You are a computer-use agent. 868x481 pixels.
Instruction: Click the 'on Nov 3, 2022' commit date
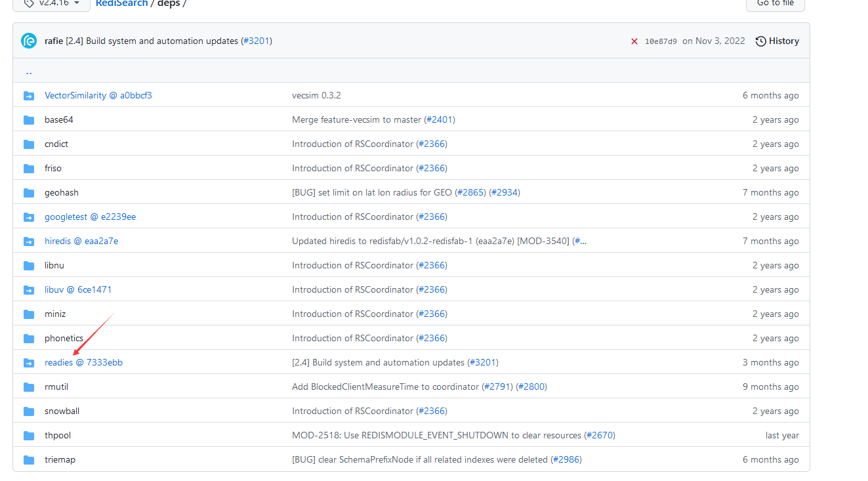pos(714,41)
